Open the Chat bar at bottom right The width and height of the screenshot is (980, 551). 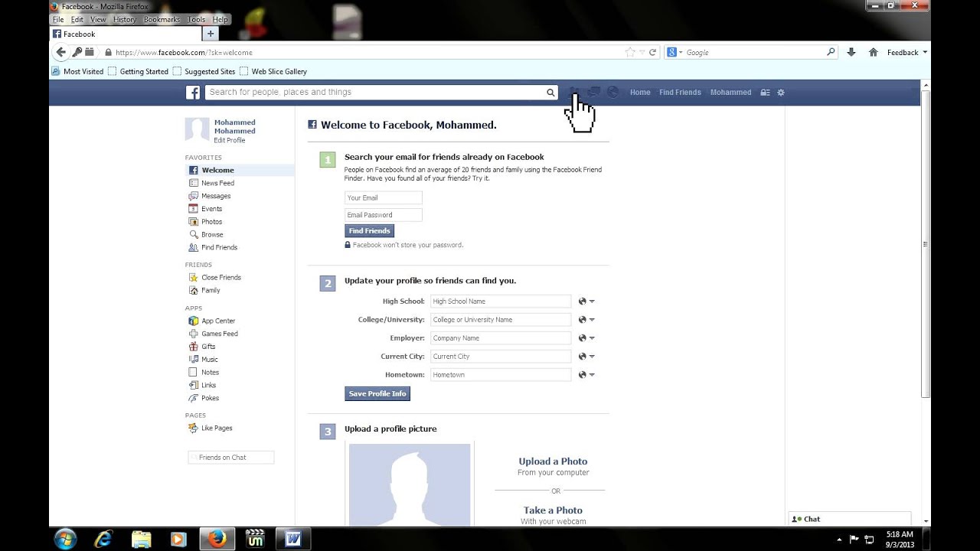(850, 519)
